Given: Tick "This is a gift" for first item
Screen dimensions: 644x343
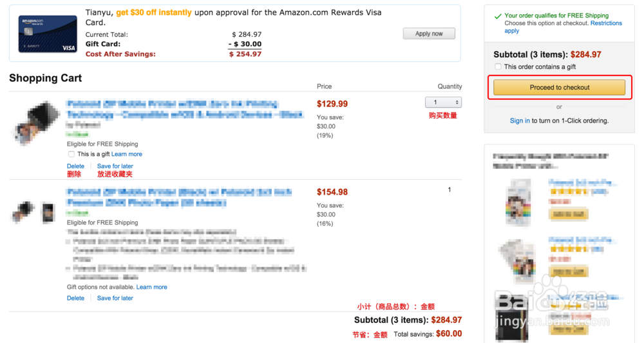Looking at the screenshot, I should point(71,154).
